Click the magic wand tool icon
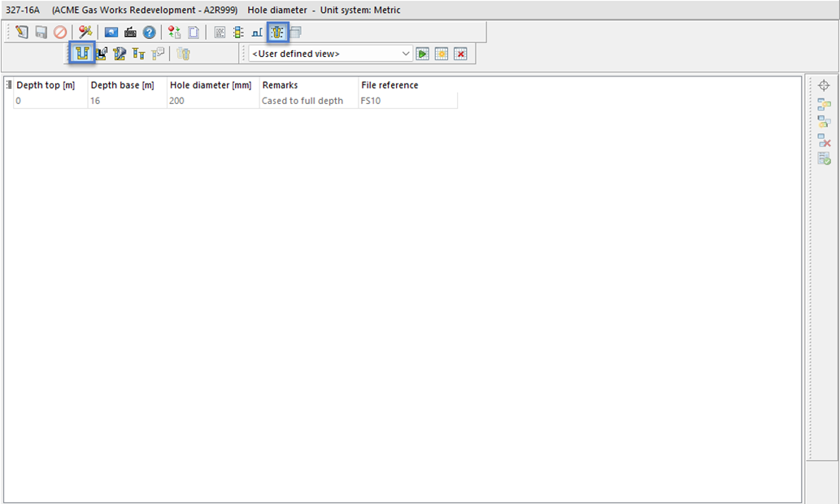The image size is (840, 504). coord(85,33)
